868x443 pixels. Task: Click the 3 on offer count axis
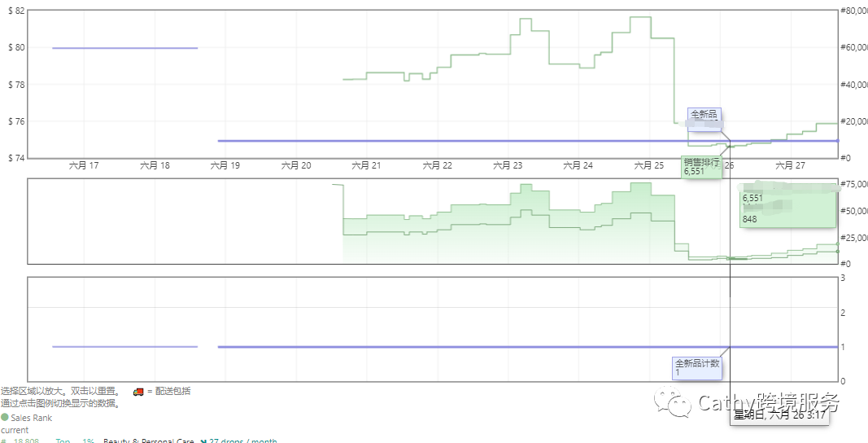point(843,278)
